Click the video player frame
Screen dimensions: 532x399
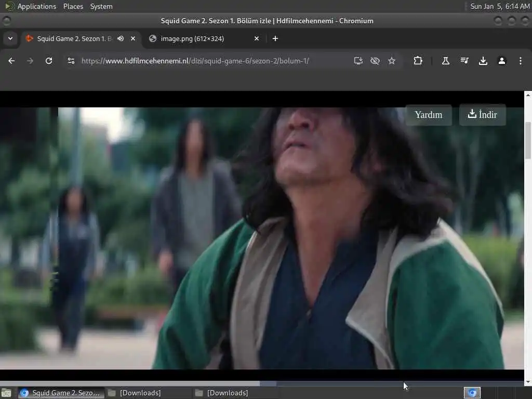[x=262, y=238]
